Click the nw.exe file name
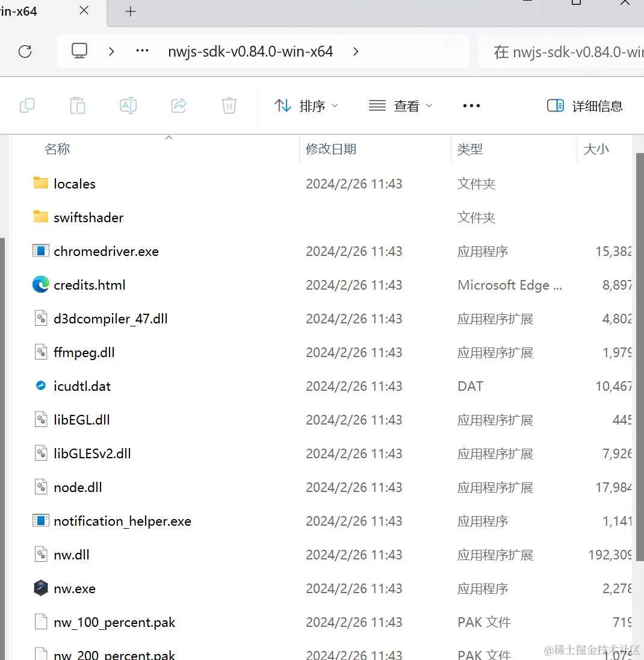The height and width of the screenshot is (660, 644). 75,588
